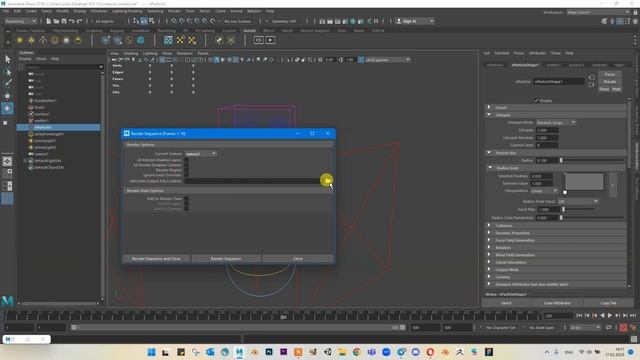
Task: Toggle the Ignore Local Overrides checkbox
Action: [187, 175]
